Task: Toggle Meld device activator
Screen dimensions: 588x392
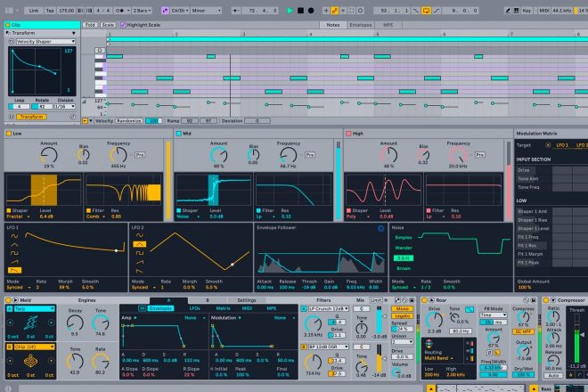Action: pos(8,300)
